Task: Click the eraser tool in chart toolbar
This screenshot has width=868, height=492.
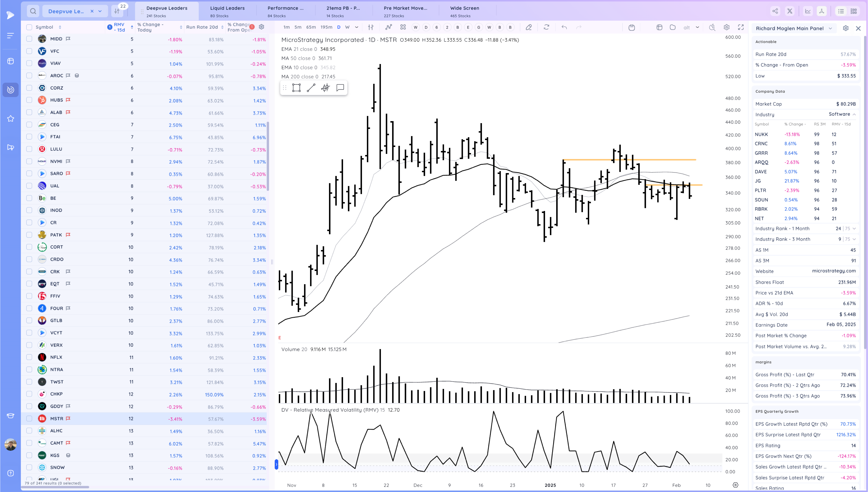Action: (x=529, y=27)
